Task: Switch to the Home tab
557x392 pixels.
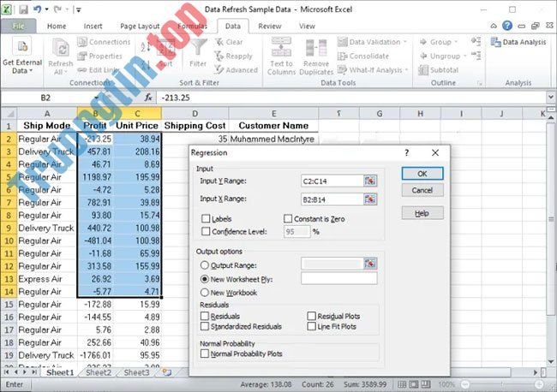Action: coord(57,26)
